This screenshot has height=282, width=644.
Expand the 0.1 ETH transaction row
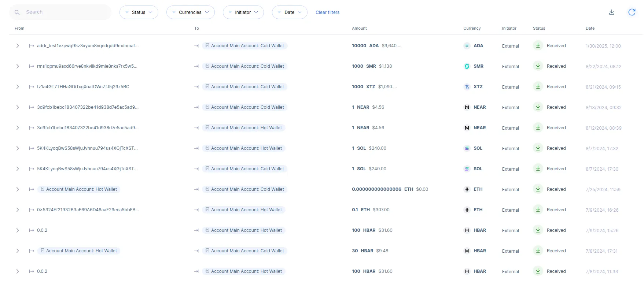point(18,210)
